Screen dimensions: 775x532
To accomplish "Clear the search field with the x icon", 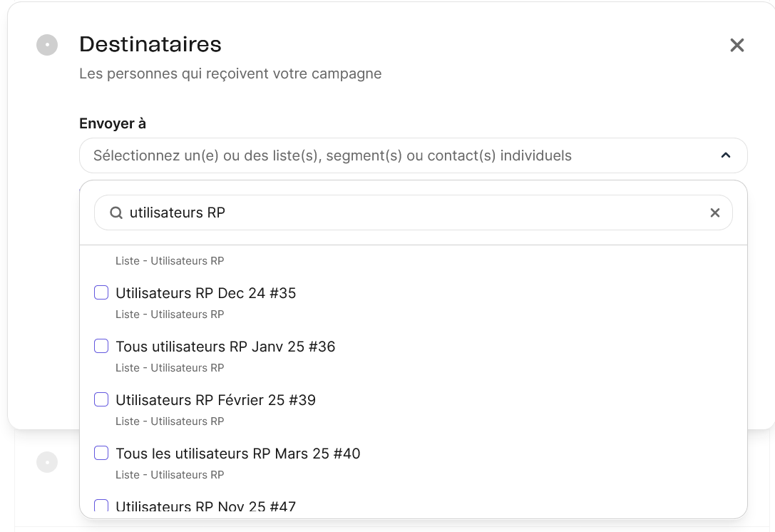I will pyautogui.click(x=715, y=213).
